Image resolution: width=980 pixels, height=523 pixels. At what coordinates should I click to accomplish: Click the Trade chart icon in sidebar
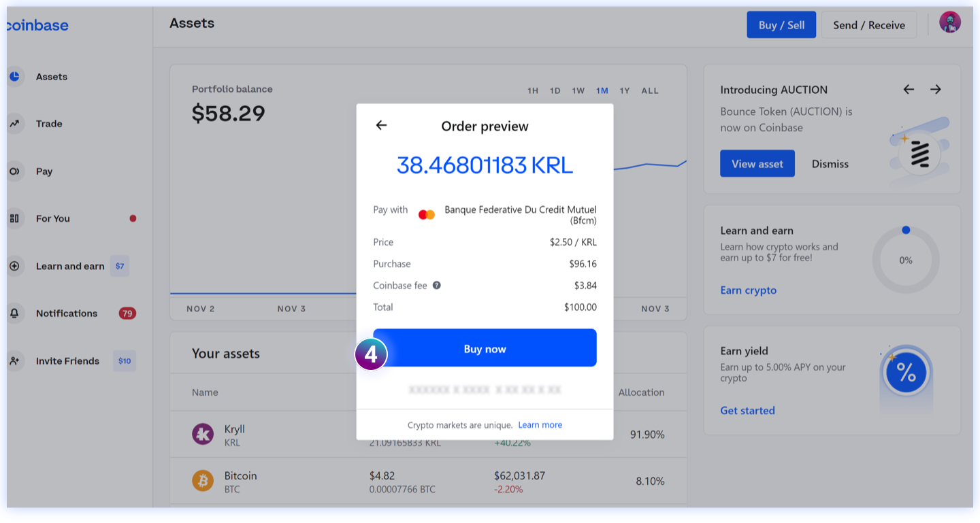click(14, 124)
